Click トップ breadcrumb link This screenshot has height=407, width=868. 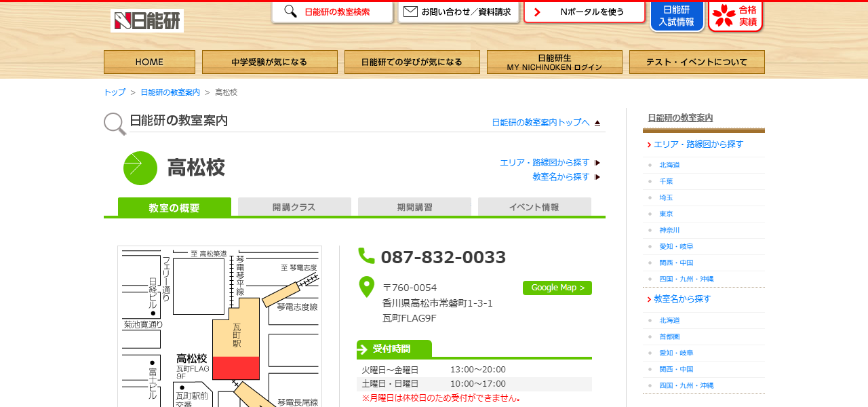(x=115, y=92)
